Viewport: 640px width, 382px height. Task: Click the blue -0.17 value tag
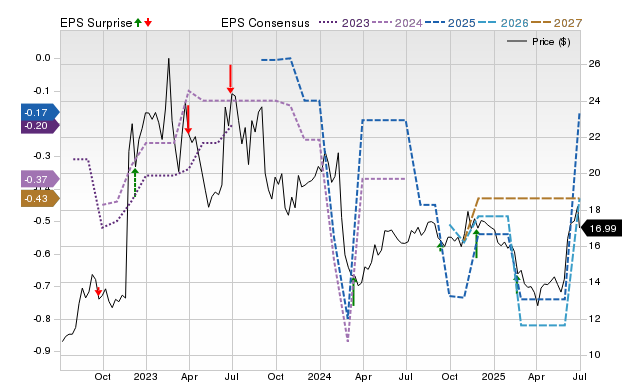(x=40, y=112)
